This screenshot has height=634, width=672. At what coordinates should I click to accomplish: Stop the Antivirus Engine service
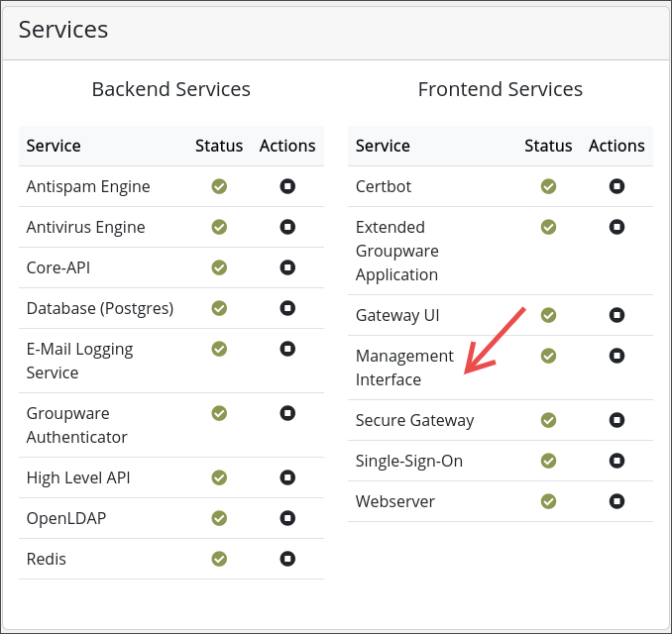click(287, 227)
